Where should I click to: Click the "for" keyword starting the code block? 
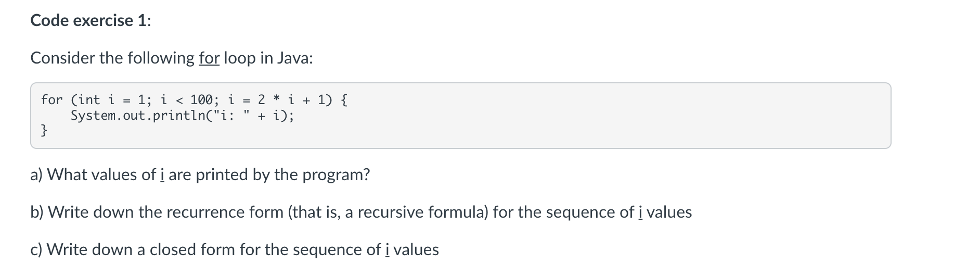pos(52,99)
